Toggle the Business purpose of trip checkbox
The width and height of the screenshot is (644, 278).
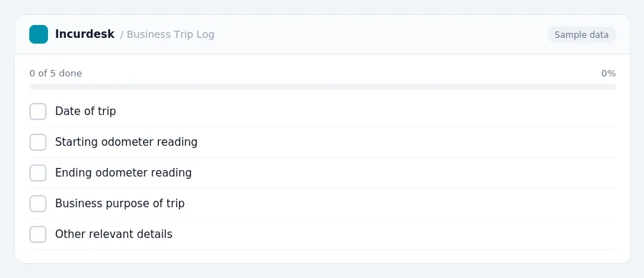38,204
